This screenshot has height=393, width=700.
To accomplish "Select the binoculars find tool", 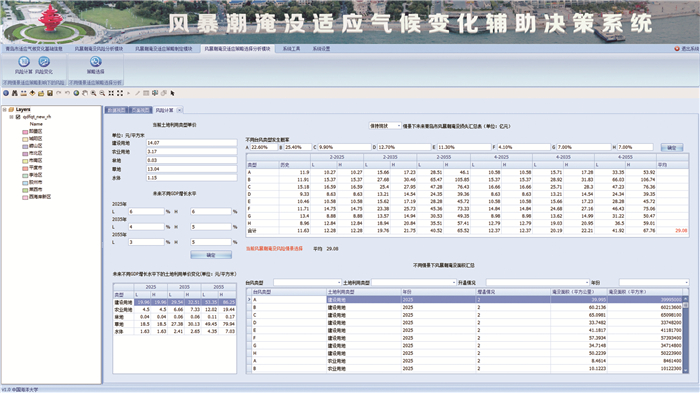I will [x=15, y=93].
